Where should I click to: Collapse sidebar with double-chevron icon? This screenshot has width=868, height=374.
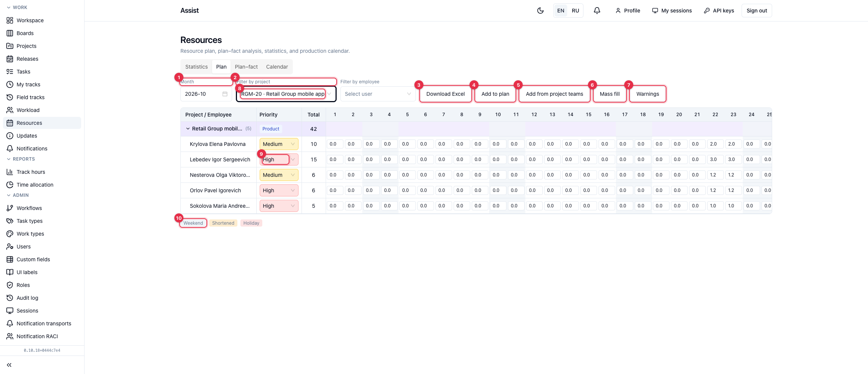[9, 365]
